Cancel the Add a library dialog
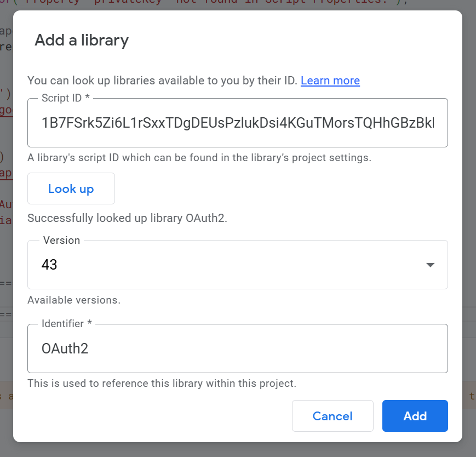The height and width of the screenshot is (457, 476). 332,416
